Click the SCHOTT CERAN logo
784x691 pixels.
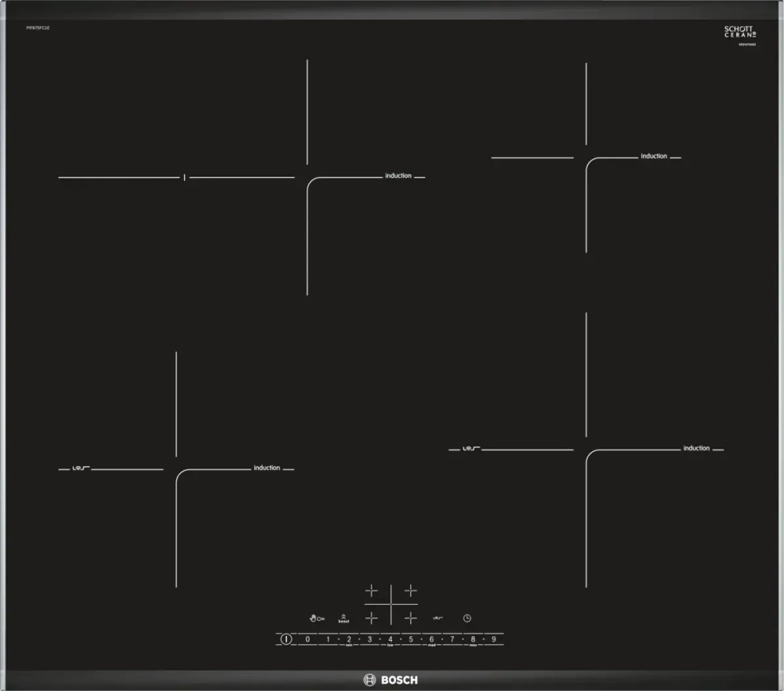[x=740, y=32]
